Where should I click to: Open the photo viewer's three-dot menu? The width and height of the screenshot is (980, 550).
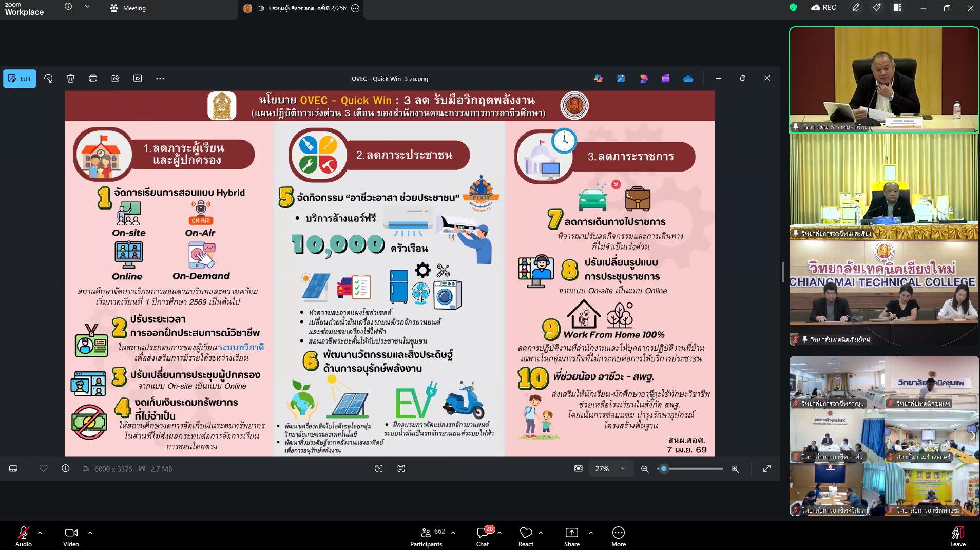tap(160, 79)
